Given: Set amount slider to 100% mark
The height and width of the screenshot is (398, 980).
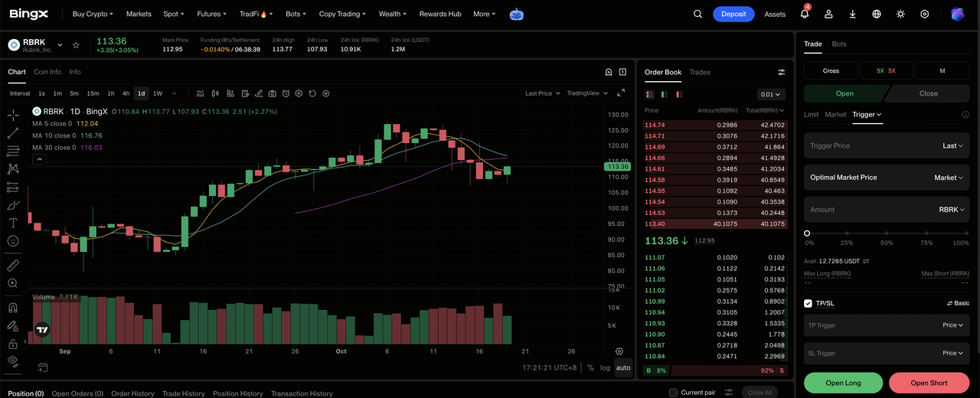Looking at the screenshot, I should coord(966,233).
